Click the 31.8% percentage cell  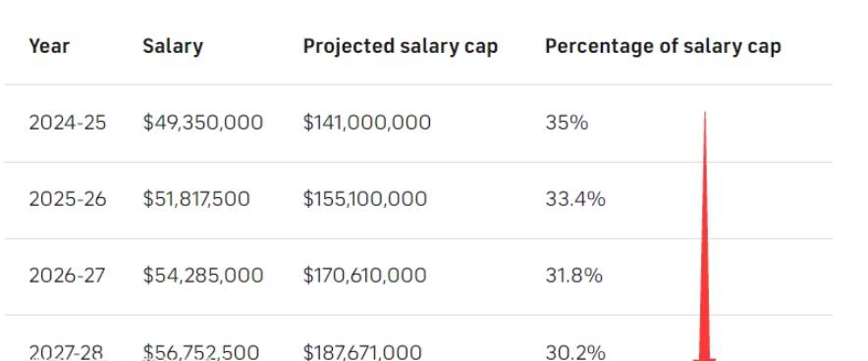tap(574, 276)
